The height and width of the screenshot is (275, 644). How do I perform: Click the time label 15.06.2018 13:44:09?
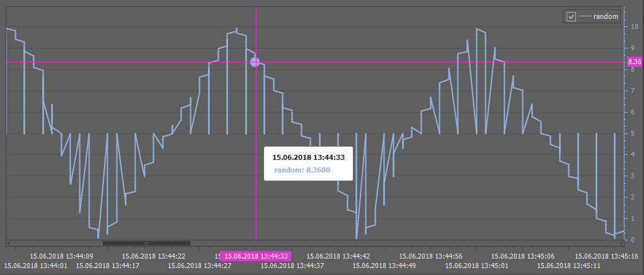click(x=62, y=256)
